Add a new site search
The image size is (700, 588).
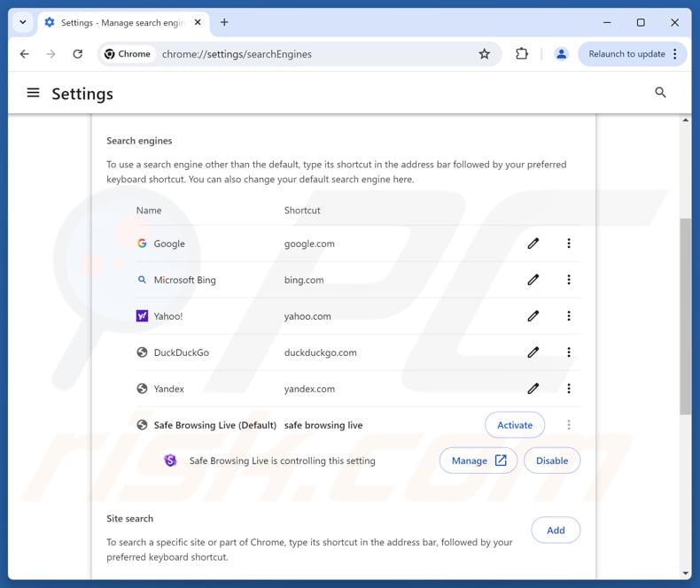[x=556, y=530]
